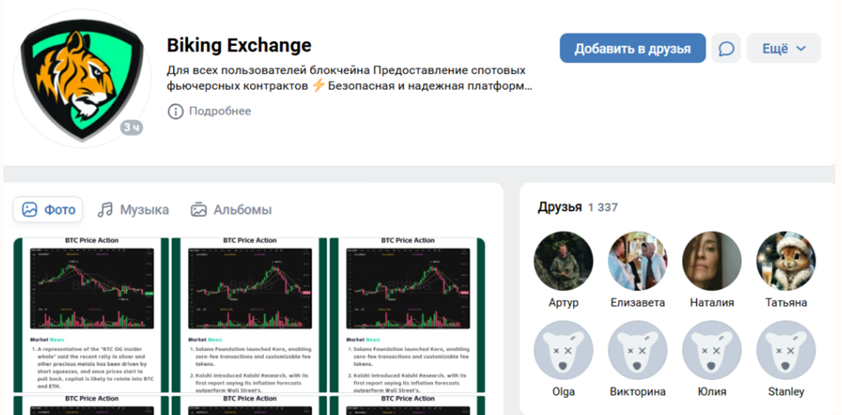The width and height of the screenshot is (842, 415).
Task: Open the third BTC Price Action photo
Action: [406, 310]
